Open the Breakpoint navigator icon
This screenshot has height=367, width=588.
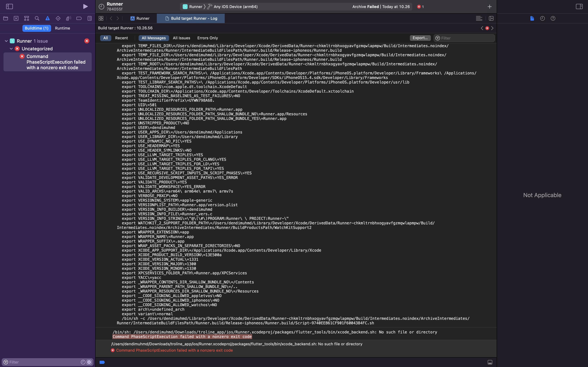coord(79,19)
